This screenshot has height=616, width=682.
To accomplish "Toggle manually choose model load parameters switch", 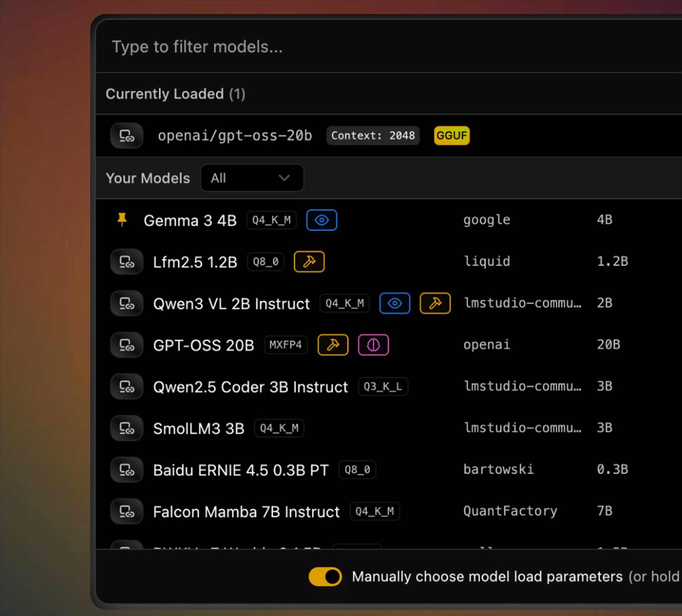I will (325, 577).
